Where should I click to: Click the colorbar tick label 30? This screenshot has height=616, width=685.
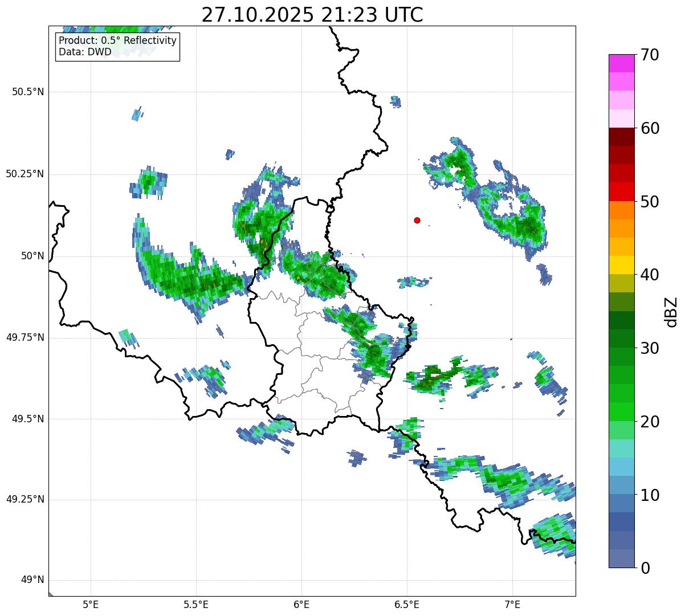coord(650,348)
